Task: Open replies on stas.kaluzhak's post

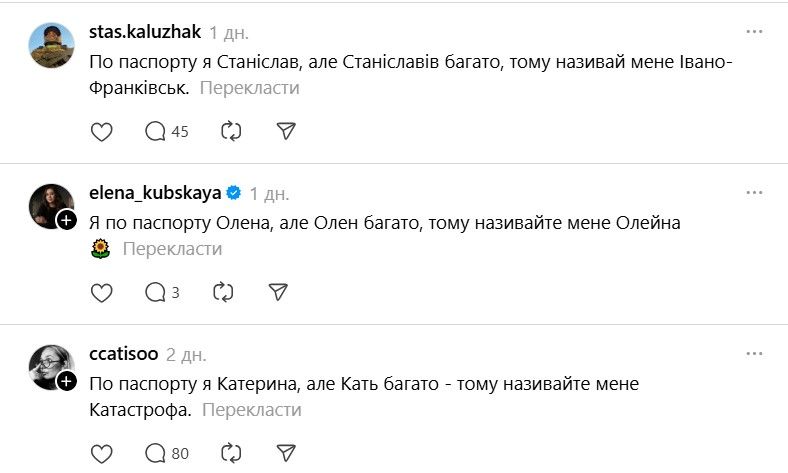Action: coord(166,131)
